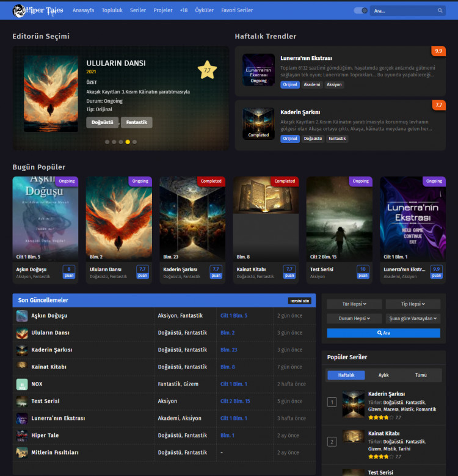Open the +18 section
The width and height of the screenshot is (458, 476).
(x=183, y=10)
